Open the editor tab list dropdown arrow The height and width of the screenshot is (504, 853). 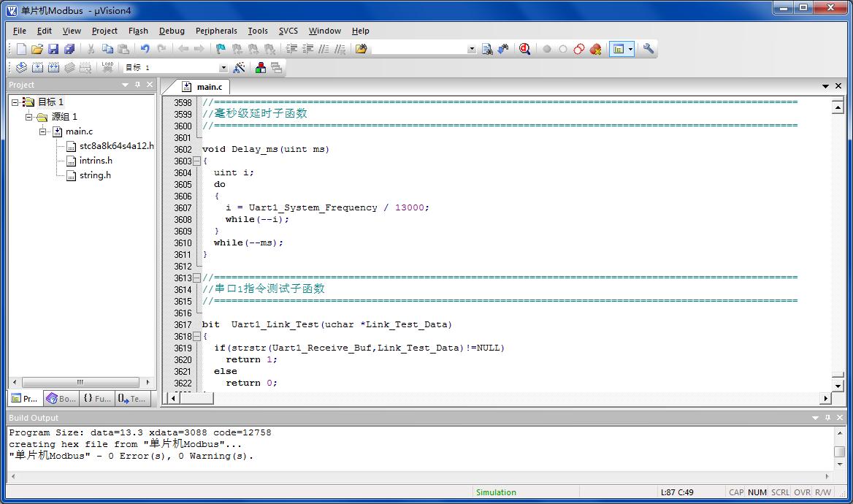(x=825, y=86)
